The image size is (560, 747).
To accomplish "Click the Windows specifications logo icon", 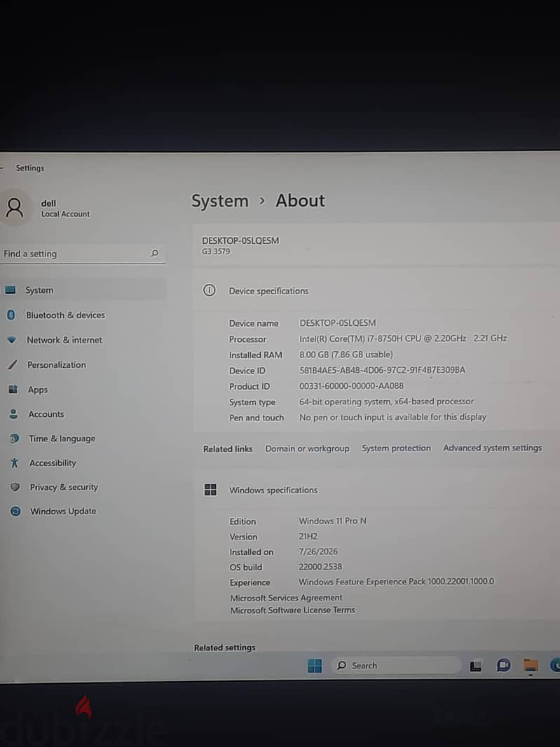I will (x=210, y=490).
